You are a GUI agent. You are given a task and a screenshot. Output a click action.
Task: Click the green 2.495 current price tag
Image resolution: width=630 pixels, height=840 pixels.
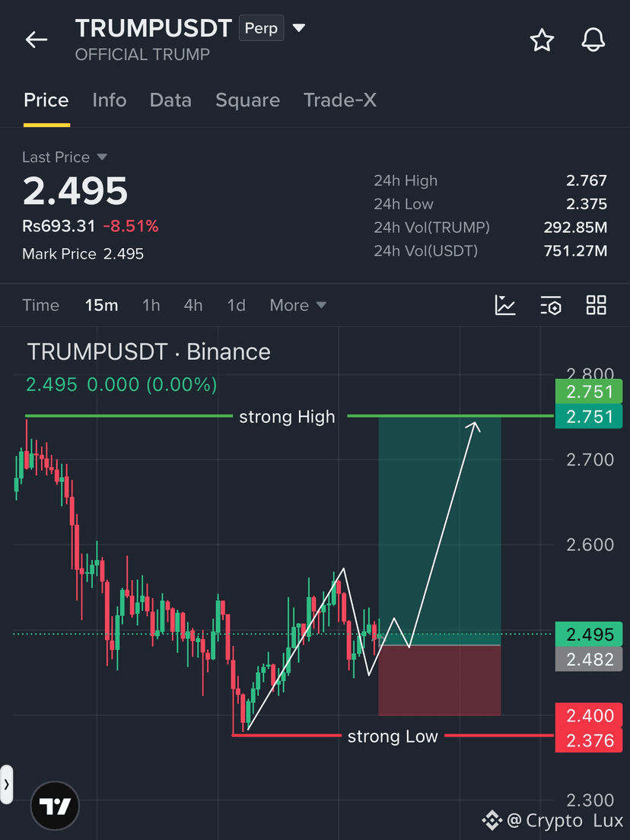[589, 635]
